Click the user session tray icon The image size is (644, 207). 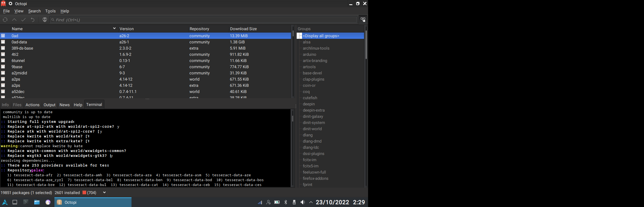268,202
